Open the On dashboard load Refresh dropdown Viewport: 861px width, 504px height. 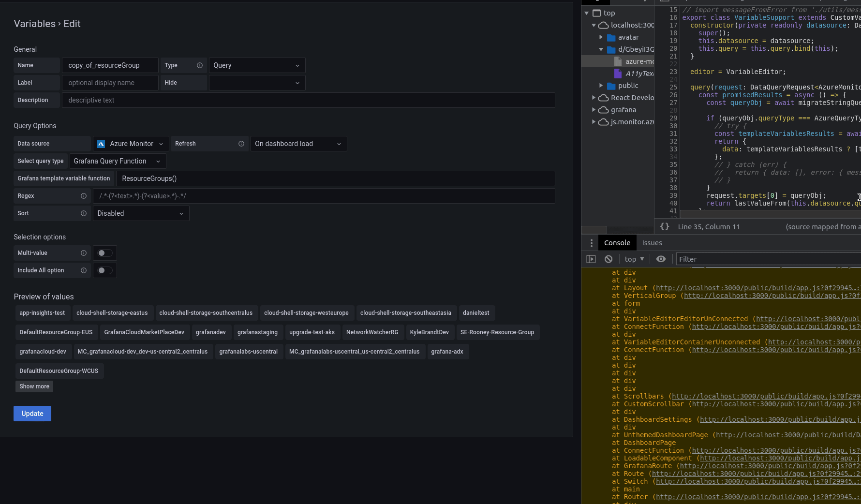(x=298, y=144)
